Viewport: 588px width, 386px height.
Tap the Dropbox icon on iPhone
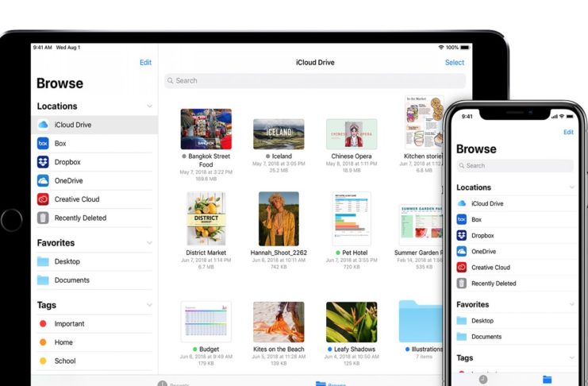pos(462,235)
